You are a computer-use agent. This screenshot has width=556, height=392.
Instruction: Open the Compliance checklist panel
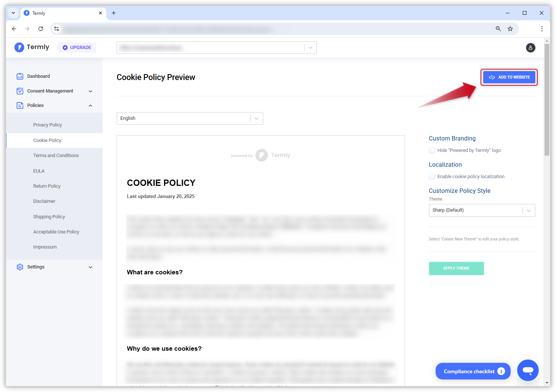coord(473,371)
